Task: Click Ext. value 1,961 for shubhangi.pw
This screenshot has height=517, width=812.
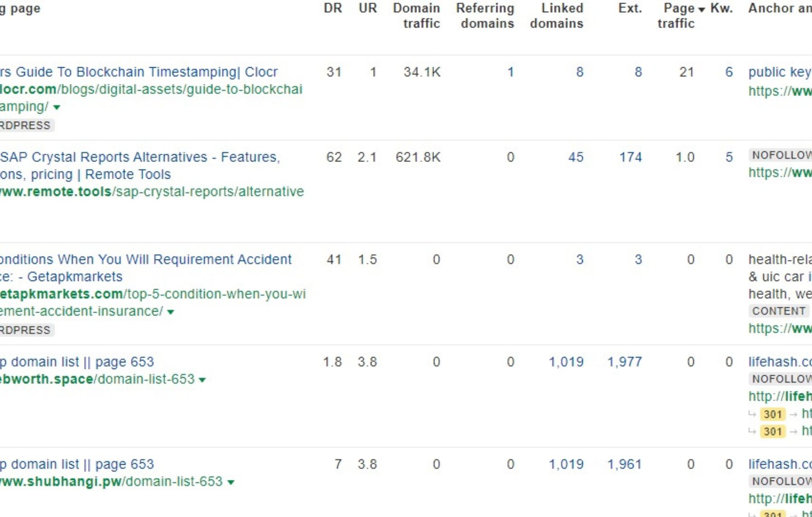Action: point(625,464)
